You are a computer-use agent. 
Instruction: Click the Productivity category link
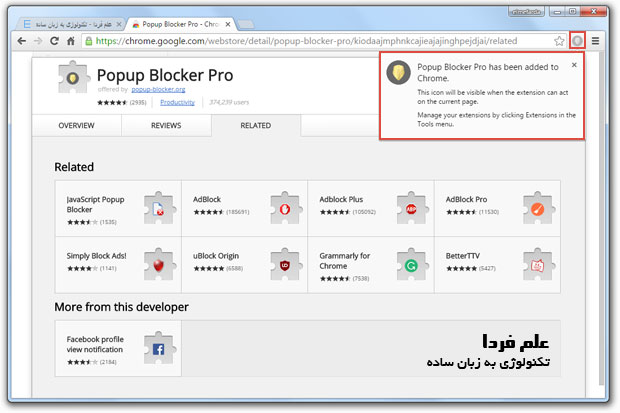(x=177, y=102)
